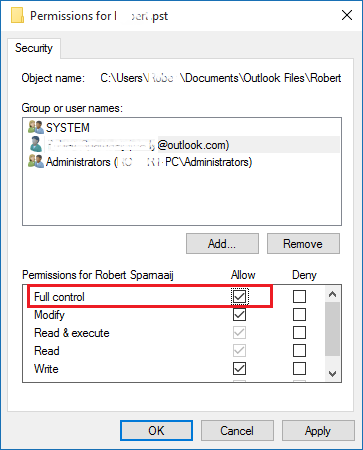Confirm with the OK button
Image resolution: width=363 pixels, height=450 pixels.
(x=156, y=430)
